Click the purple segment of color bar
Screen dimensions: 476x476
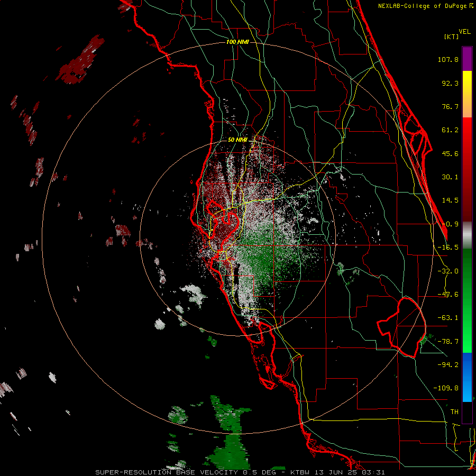pos(467,59)
